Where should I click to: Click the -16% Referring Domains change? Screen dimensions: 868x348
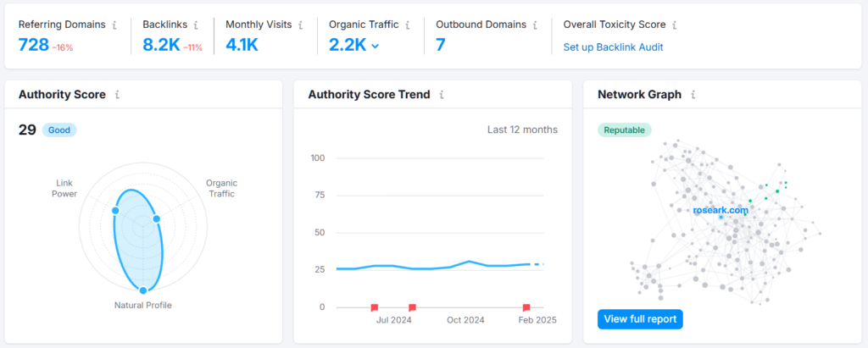[63, 47]
